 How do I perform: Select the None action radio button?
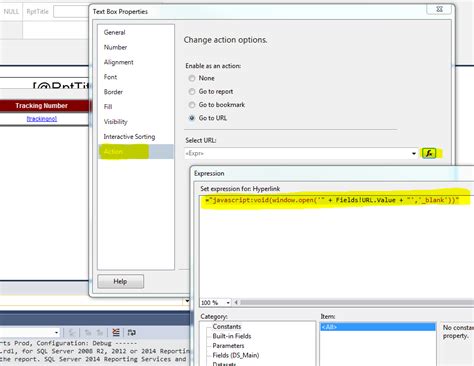(192, 78)
